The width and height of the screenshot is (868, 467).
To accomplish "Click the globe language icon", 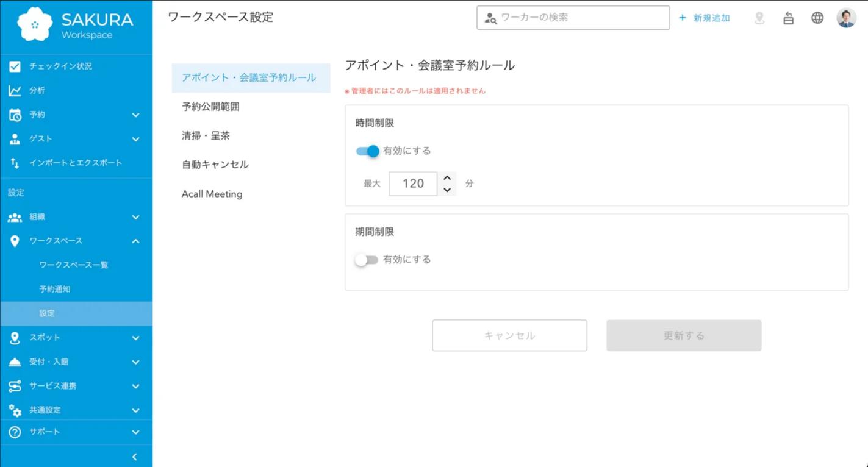I will tap(817, 18).
